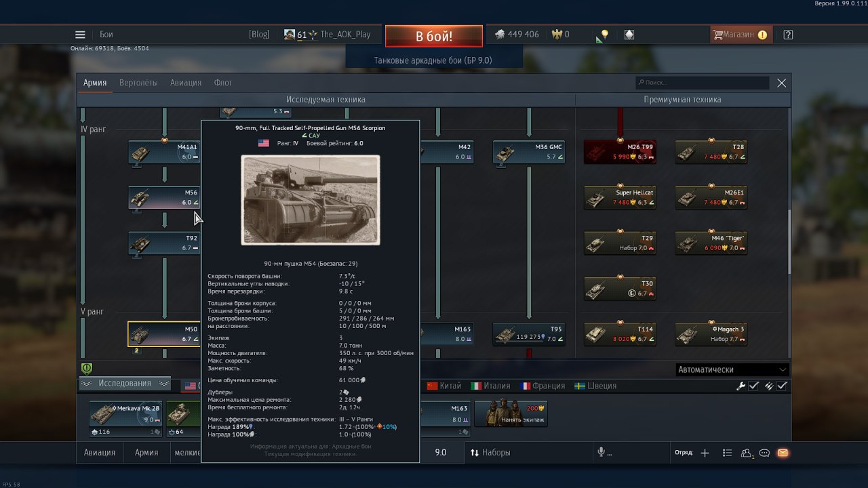Screen dimensions: 868x488
Task: Click the Поиск search field
Action: pos(703,83)
